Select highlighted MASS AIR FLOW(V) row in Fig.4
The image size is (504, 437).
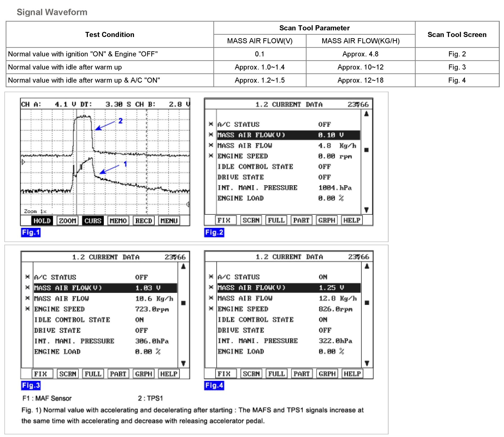(x=289, y=288)
